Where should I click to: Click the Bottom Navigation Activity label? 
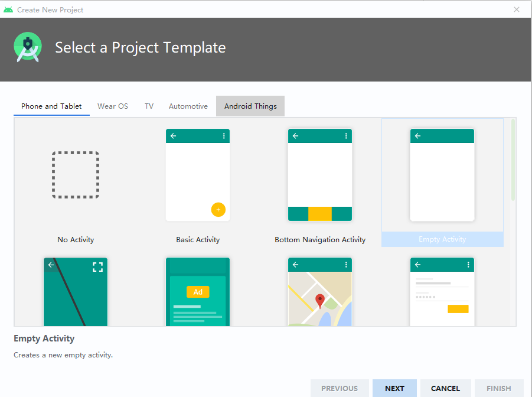320,240
